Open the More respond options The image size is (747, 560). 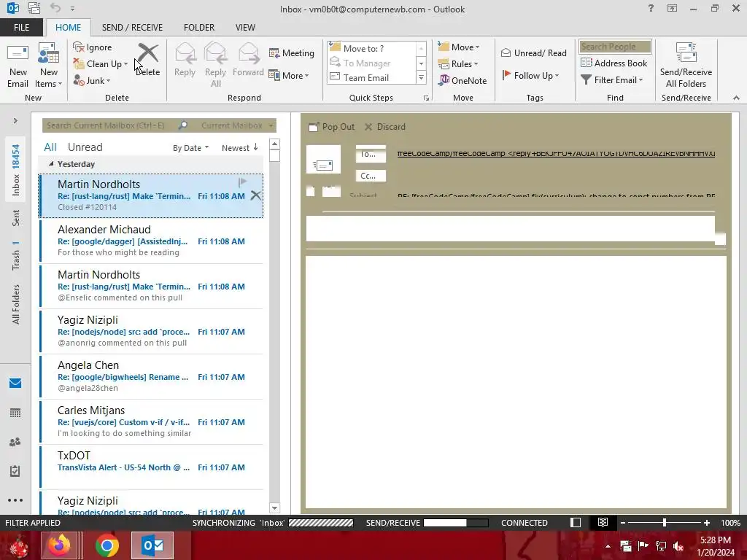(x=289, y=75)
